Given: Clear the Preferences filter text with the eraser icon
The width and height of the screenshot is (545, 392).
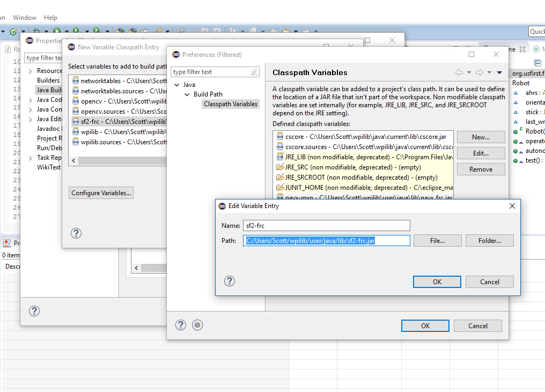Looking at the screenshot, I should (x=254, y=72).
